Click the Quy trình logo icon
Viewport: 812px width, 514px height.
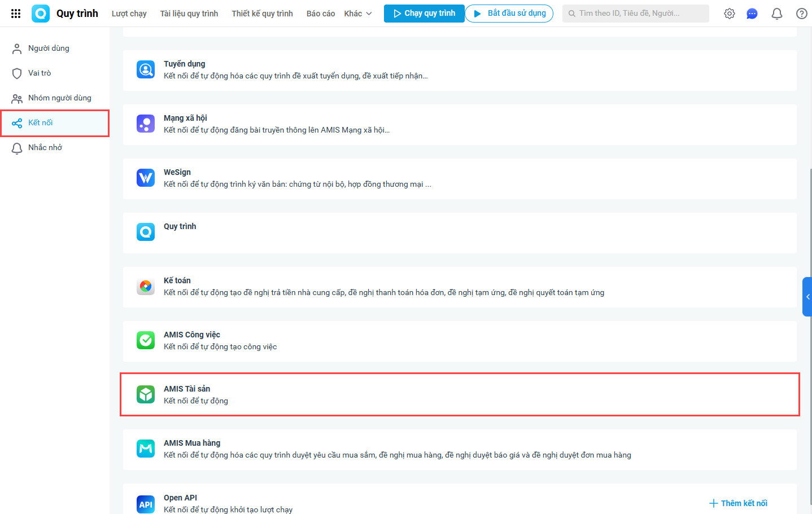pyautogui.click(x=41, y=14)
